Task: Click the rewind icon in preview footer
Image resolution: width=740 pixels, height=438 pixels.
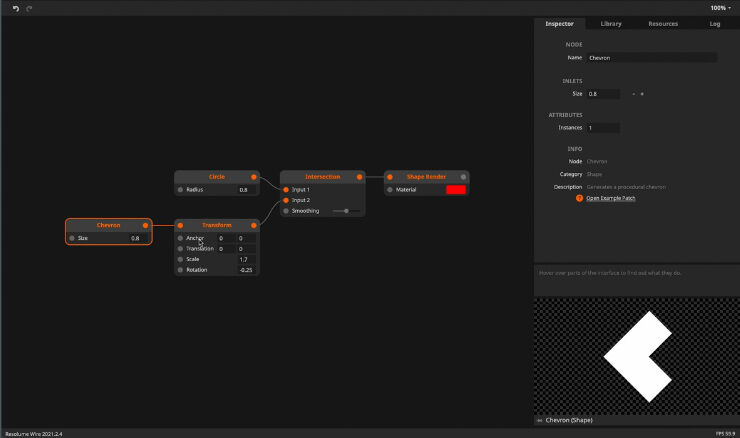Action: point(540,420)
